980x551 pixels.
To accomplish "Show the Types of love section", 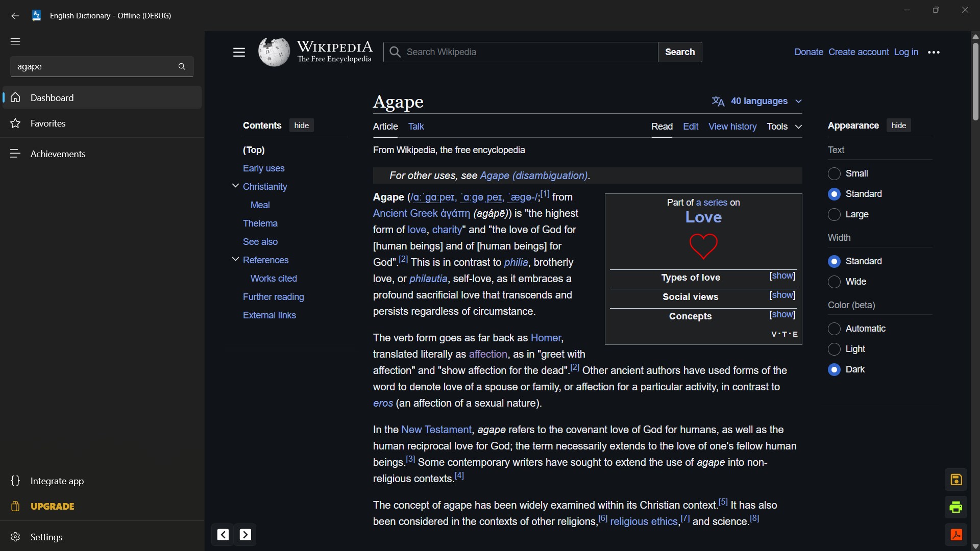I will pyautogui.click(x=782, y=276).
